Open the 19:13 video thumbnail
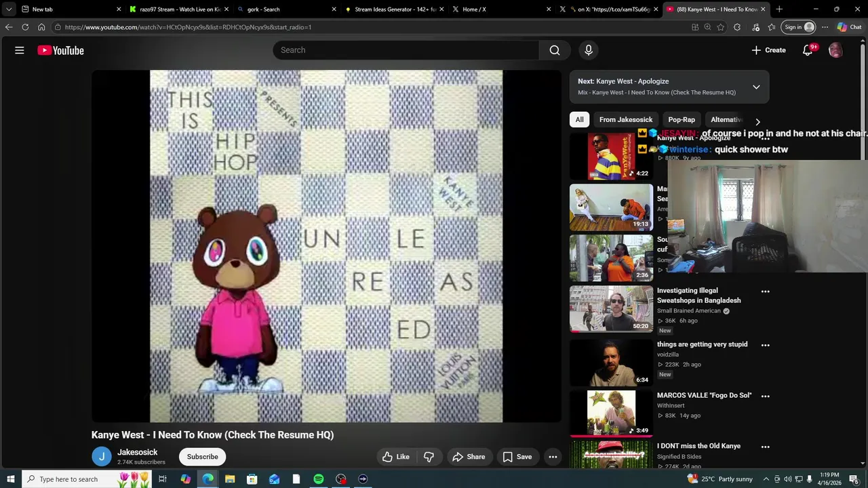 coord(611,207)
